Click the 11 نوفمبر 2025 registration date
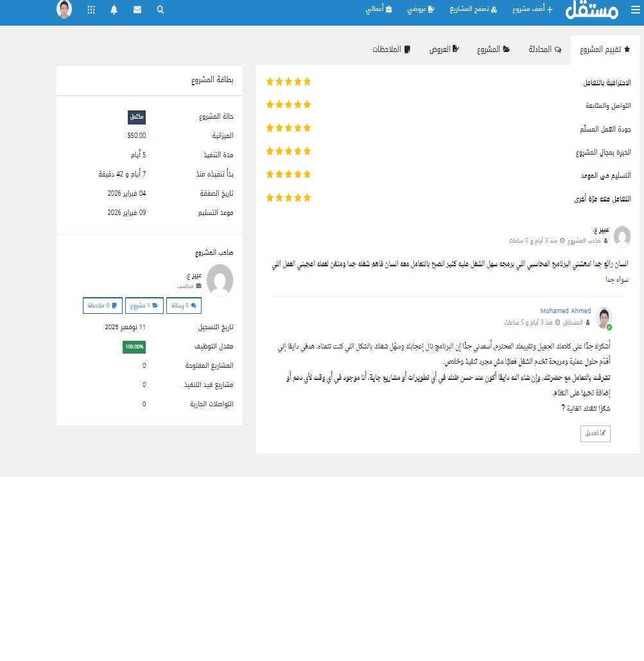The width and height of the screenshot is (644, 661). 125,327
